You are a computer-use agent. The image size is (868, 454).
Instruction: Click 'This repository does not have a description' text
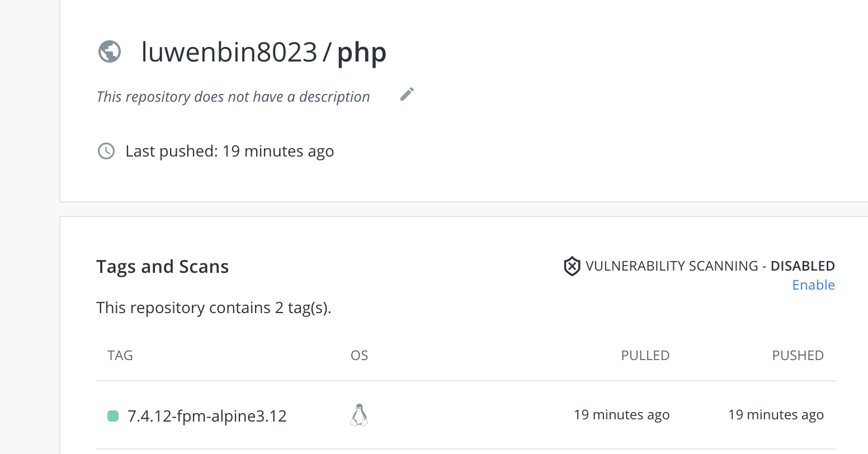(233, 97)
